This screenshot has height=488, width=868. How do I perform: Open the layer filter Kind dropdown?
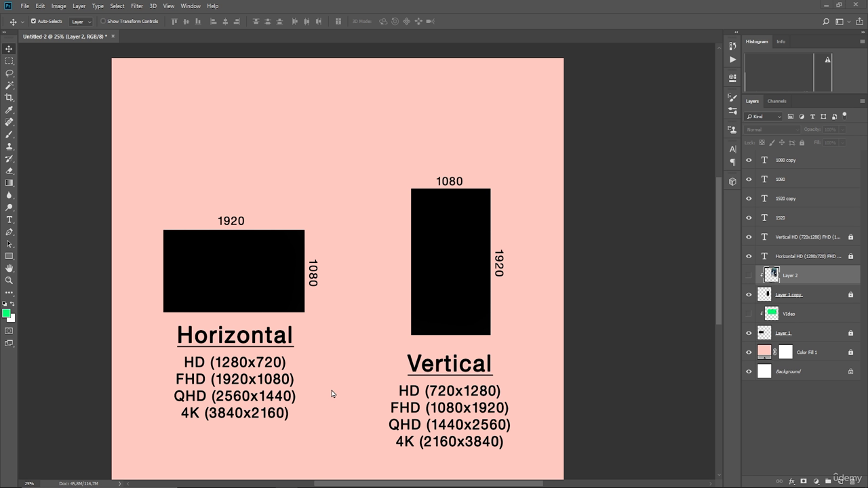(x=764, y=117)
